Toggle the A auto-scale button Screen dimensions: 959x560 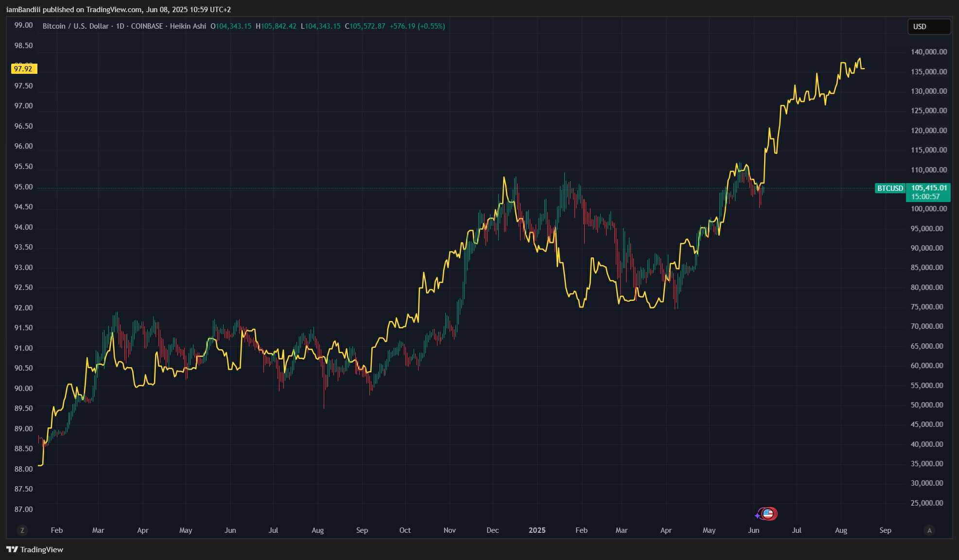[x=929, y=530]
